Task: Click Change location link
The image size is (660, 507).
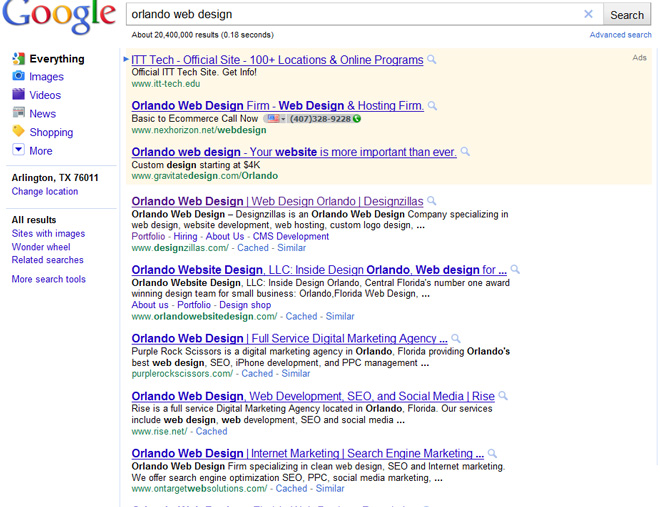Action: tap(45, 191)
